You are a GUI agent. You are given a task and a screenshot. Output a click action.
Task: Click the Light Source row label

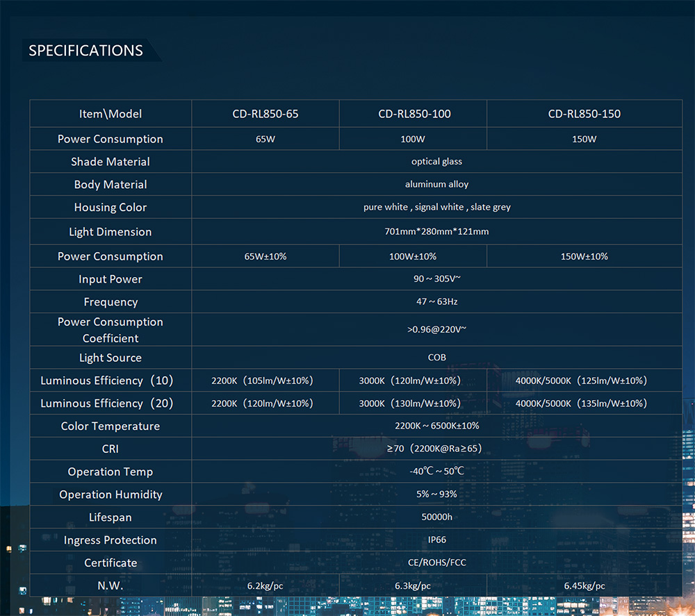click(x=111, y=358)
